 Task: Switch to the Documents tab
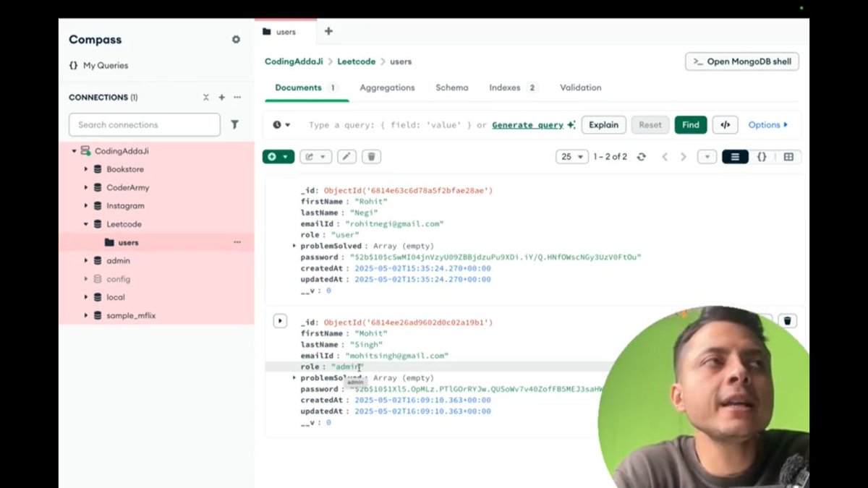point(305,87)
